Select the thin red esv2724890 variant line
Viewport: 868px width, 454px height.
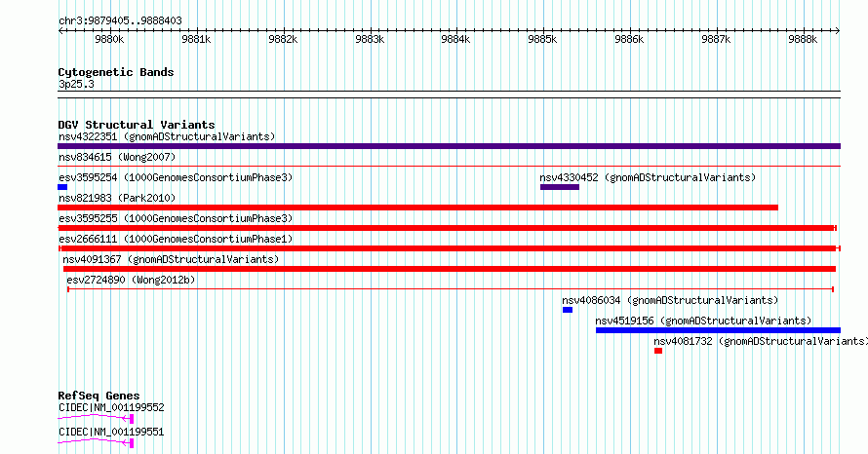coord(451,289)
